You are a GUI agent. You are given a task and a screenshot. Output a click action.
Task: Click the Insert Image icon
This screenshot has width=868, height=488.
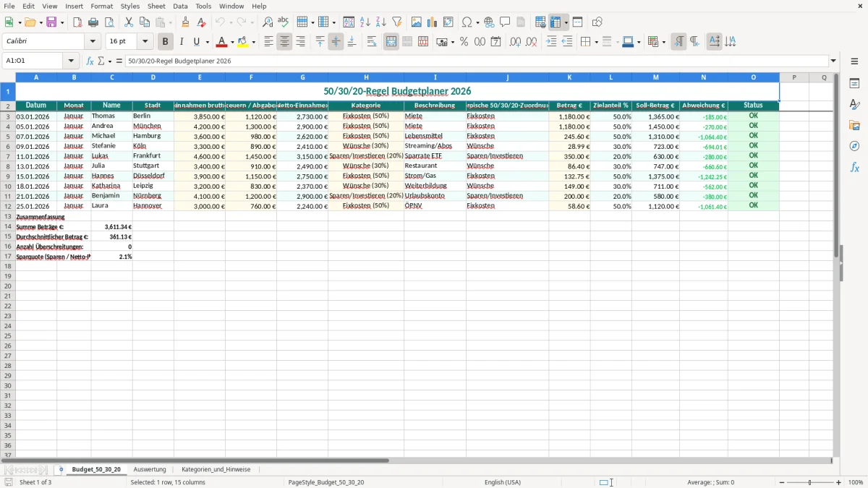(417, 22)
